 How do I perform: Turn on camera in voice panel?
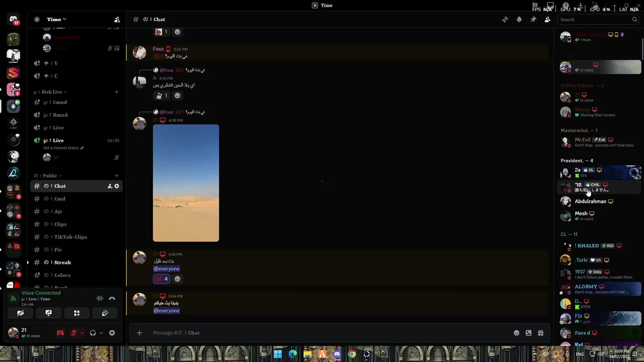20,313
